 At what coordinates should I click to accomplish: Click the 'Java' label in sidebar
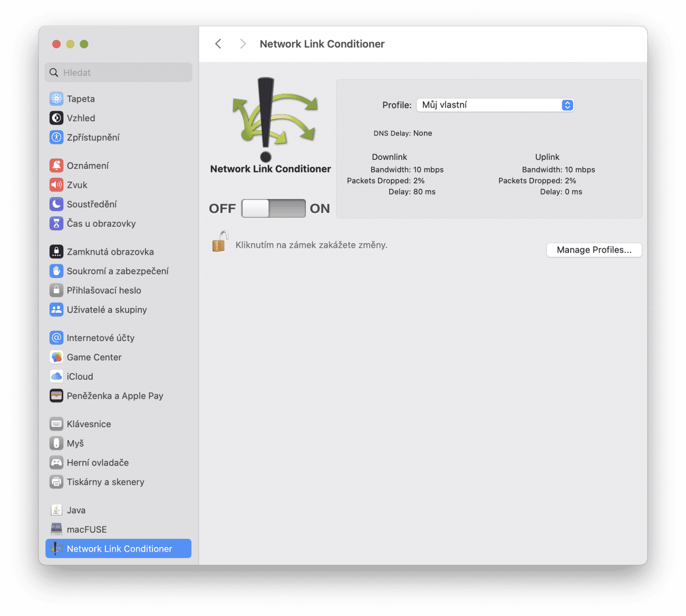pyautogui.click(x=76, y=510)
